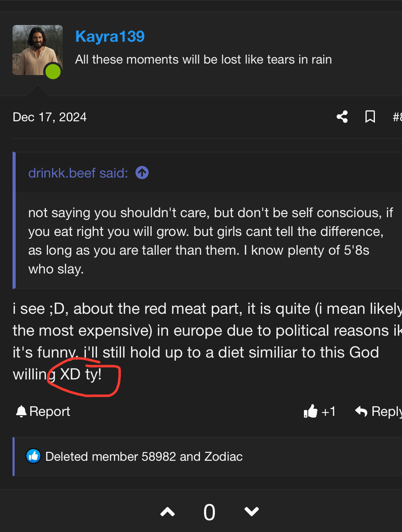Jump to drinkk.beef's original post via arrow icon

pos(142,173)
